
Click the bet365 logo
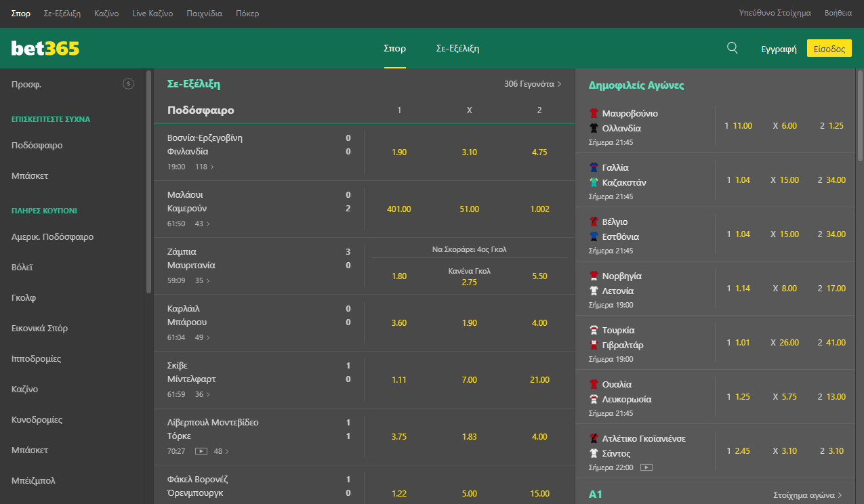(x=45, y=48)
